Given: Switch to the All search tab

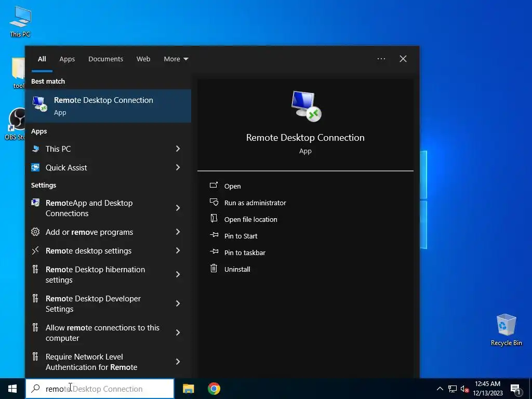Looking at the screenshot, I should coord(42,59).
